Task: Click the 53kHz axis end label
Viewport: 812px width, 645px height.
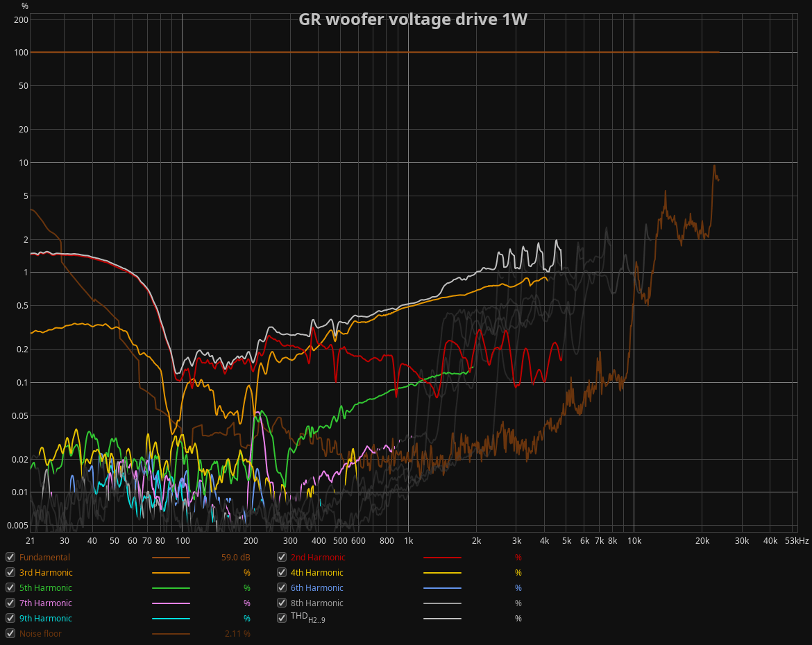Action: click(797, 541)
